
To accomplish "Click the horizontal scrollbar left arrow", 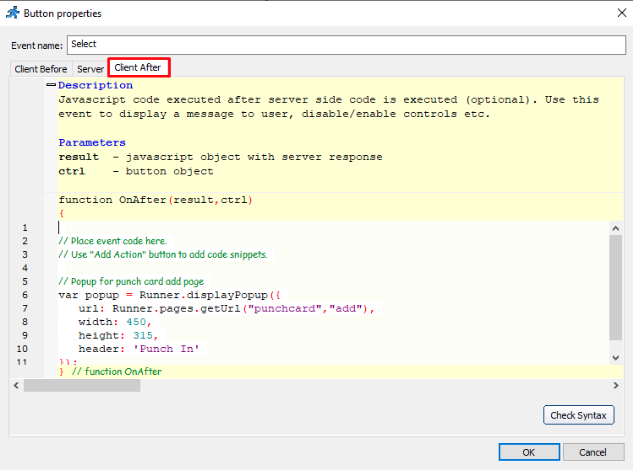I will point(16,385).
